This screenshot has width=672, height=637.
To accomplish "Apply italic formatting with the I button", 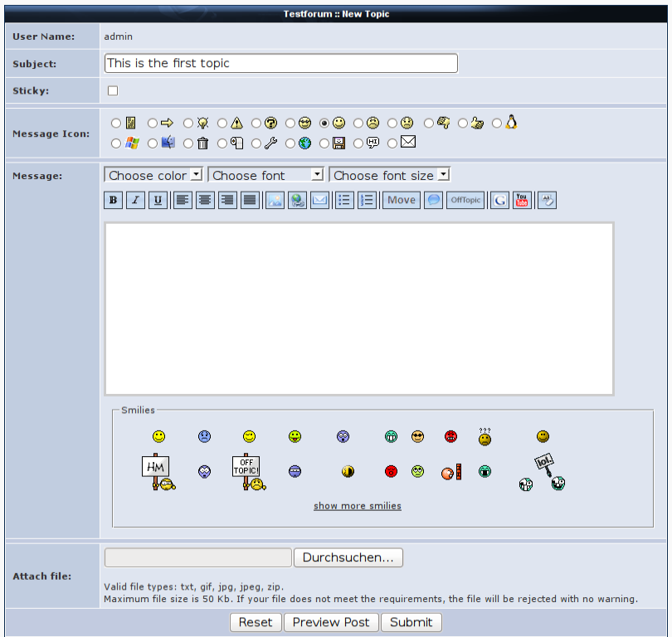I will click(135, 200).
